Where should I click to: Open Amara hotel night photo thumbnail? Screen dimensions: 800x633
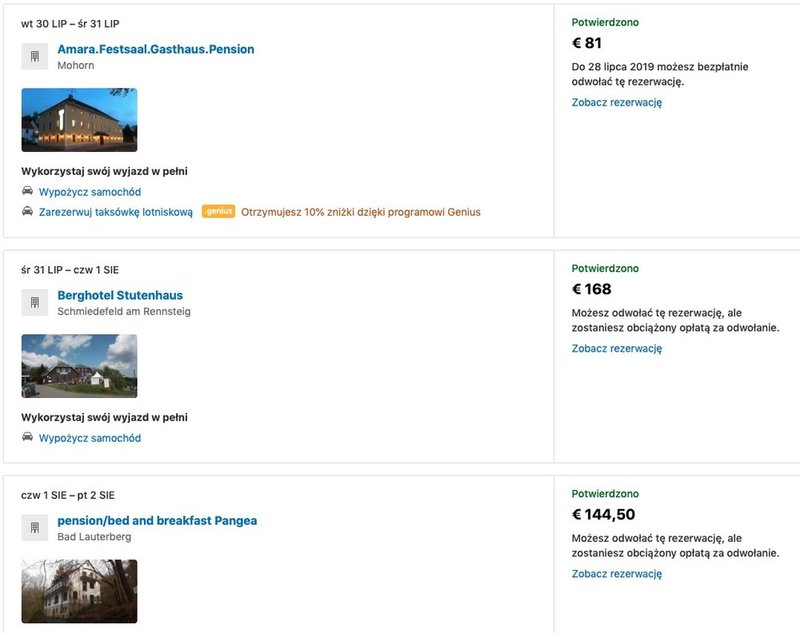[x=79, y=120]
